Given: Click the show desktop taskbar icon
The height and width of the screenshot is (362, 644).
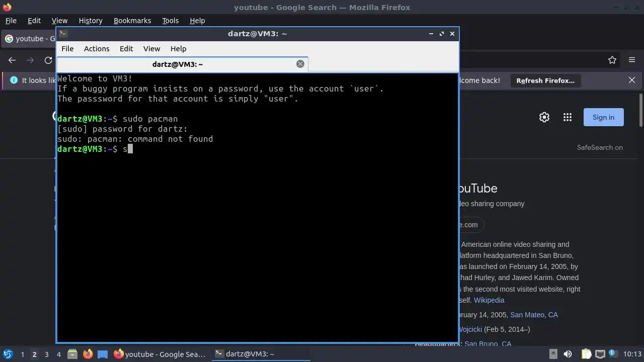Looking at the screenshot, I should click(103, 354).
